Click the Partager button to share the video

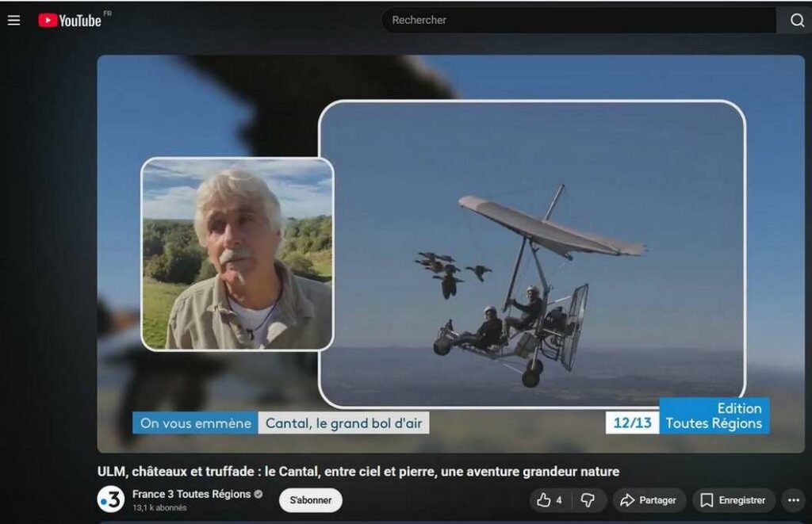(x=649, y=500)
